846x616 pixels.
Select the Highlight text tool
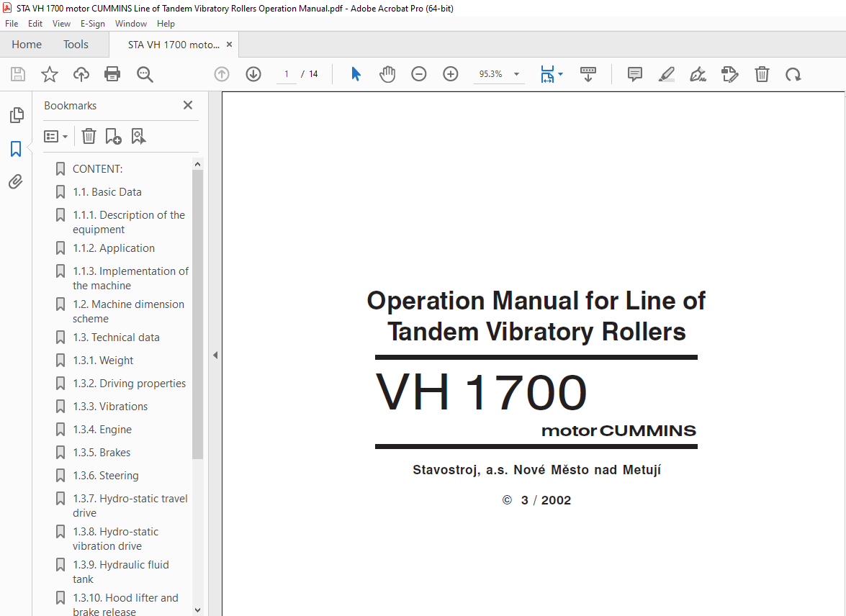[x=666, y=74]
